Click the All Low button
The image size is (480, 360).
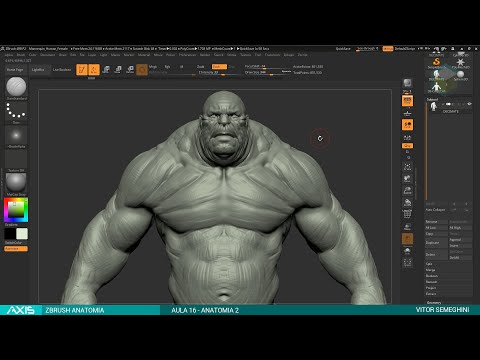(436, 228)
